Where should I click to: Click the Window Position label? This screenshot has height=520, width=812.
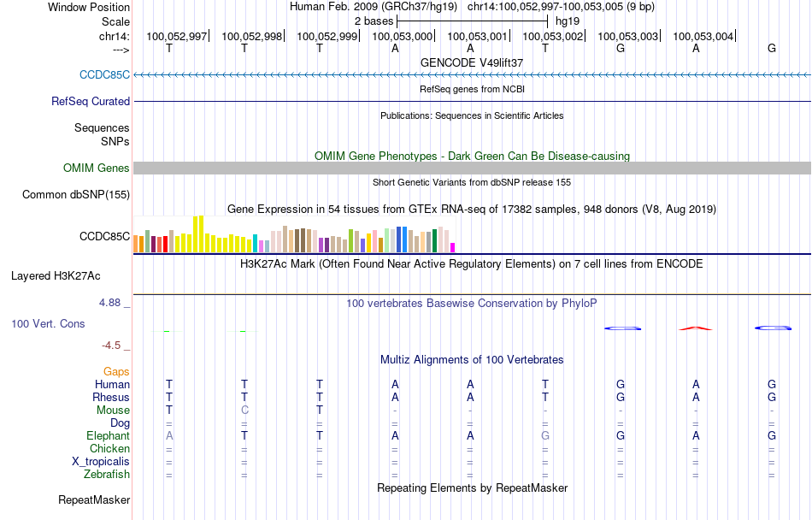(x=89, y=7)
